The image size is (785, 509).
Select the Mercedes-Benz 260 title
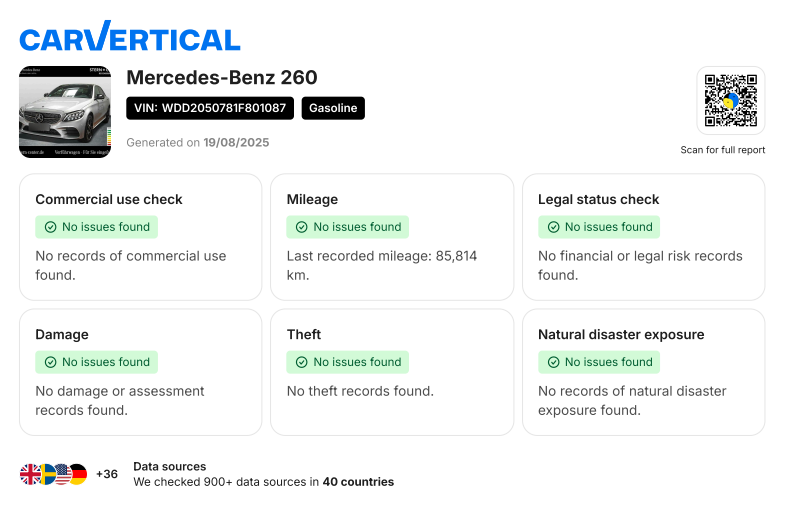click(x=222, y=78)
